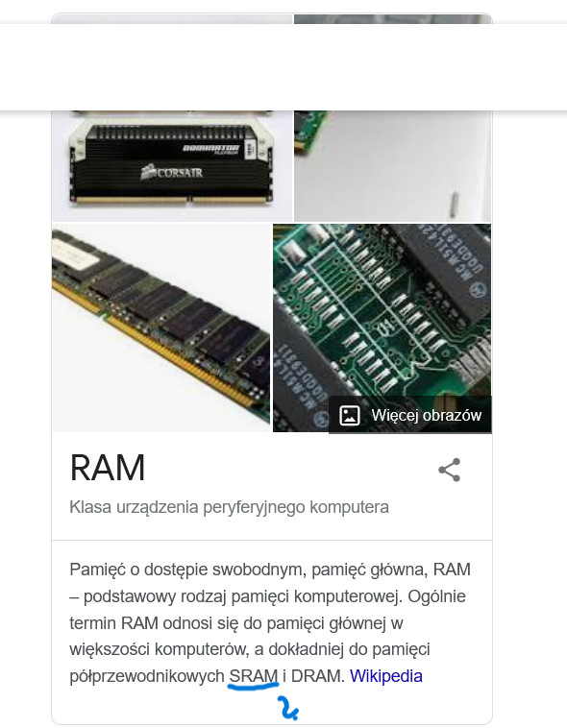Screen dimensions: 567x728
Task: Open the green circuit board close-up image
Action: [x=382, y=328]
